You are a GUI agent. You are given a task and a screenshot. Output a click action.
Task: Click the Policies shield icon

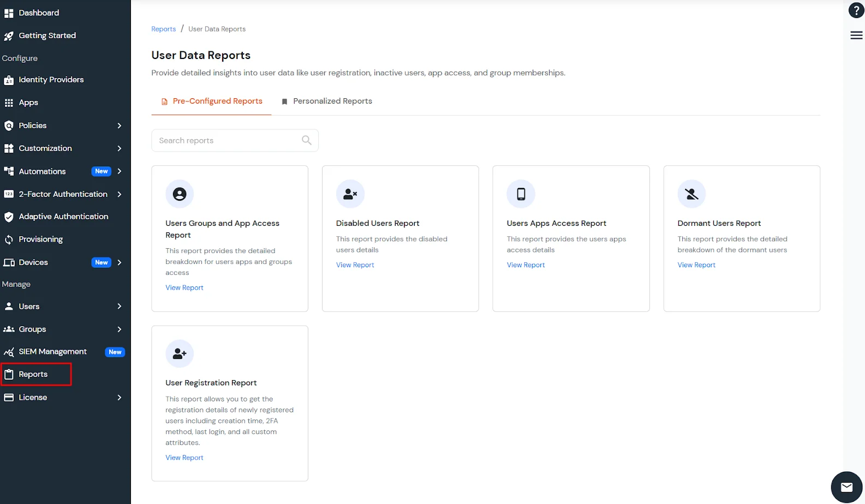pyautogui.click(x=9, y=126)
